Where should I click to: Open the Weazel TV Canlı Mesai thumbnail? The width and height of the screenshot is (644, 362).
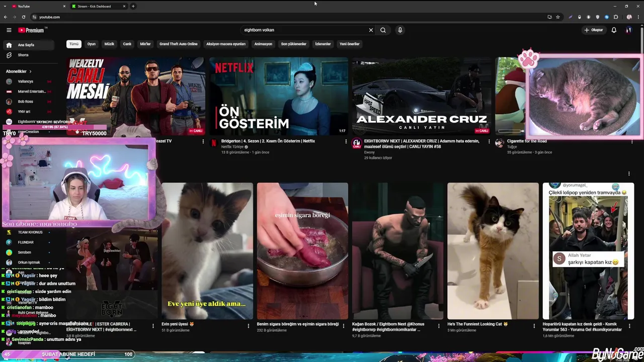click(136, 96)
